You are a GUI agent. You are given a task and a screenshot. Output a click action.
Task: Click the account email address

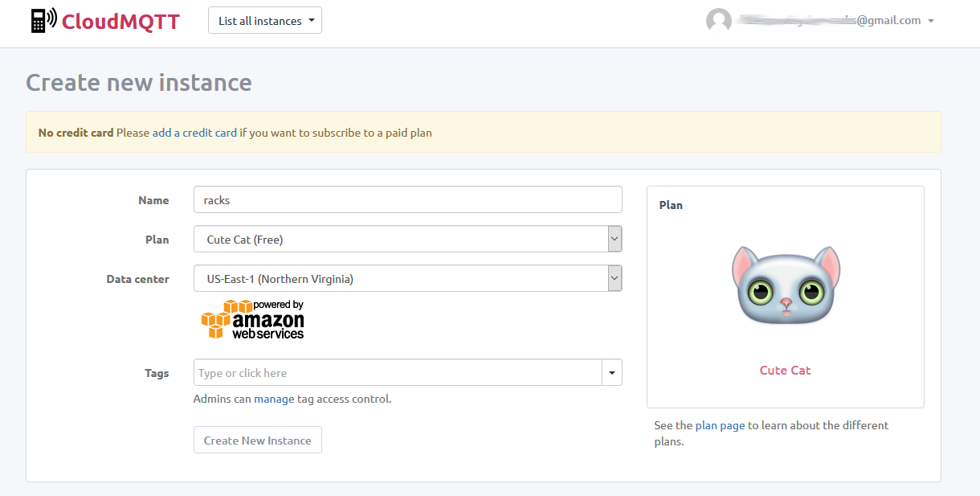(x=829, y=21)
